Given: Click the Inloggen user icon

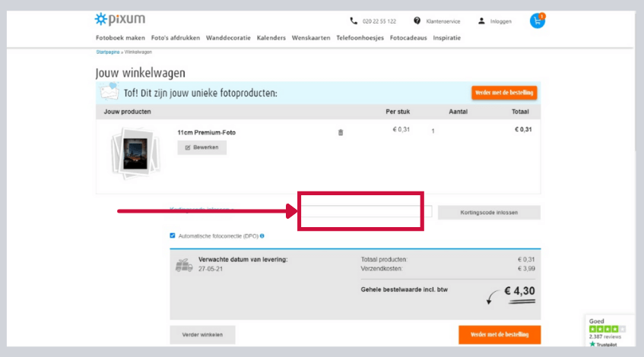Looking at the screenshot, I should (481, 21).
